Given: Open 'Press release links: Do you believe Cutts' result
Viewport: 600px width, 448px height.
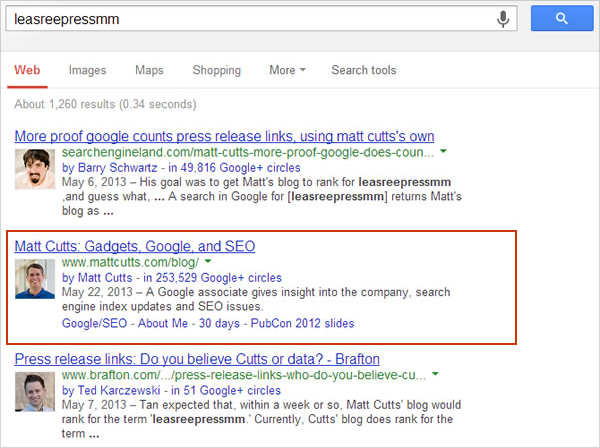Looking at the screenshot, I should [197, 359].
